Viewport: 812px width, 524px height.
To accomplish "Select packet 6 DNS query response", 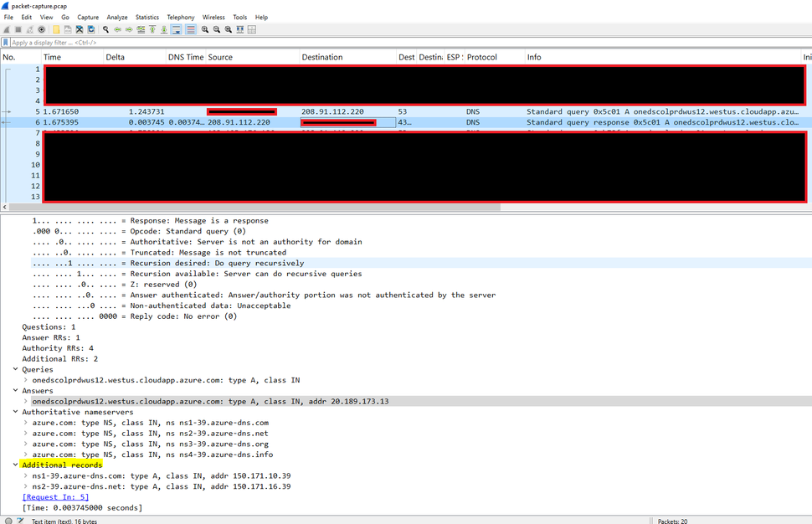I will (x=406, y=122).
